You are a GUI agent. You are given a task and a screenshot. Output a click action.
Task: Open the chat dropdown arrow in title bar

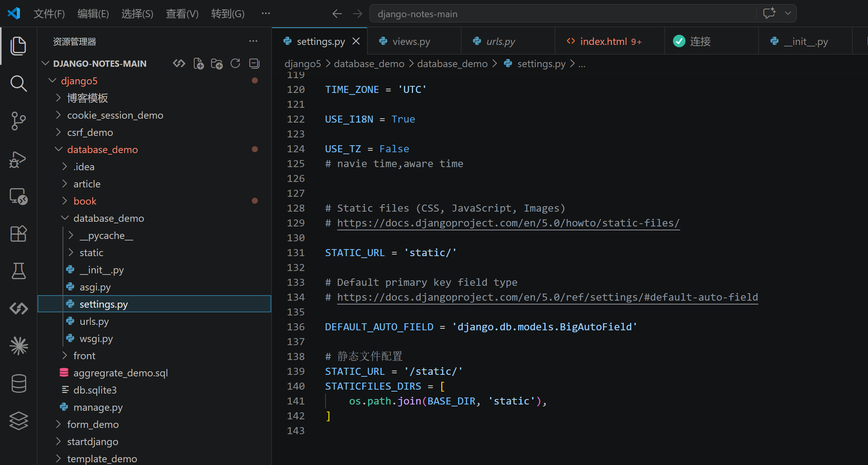point(788,14)
